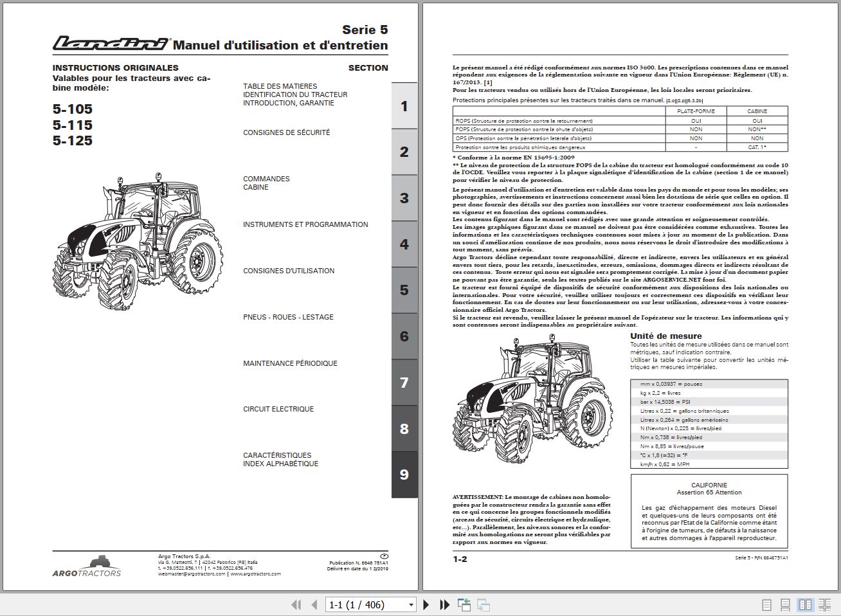Click the INSTRUCTIONS ORIGINALES heading
The image size is (841, 616).
[116, 68]
